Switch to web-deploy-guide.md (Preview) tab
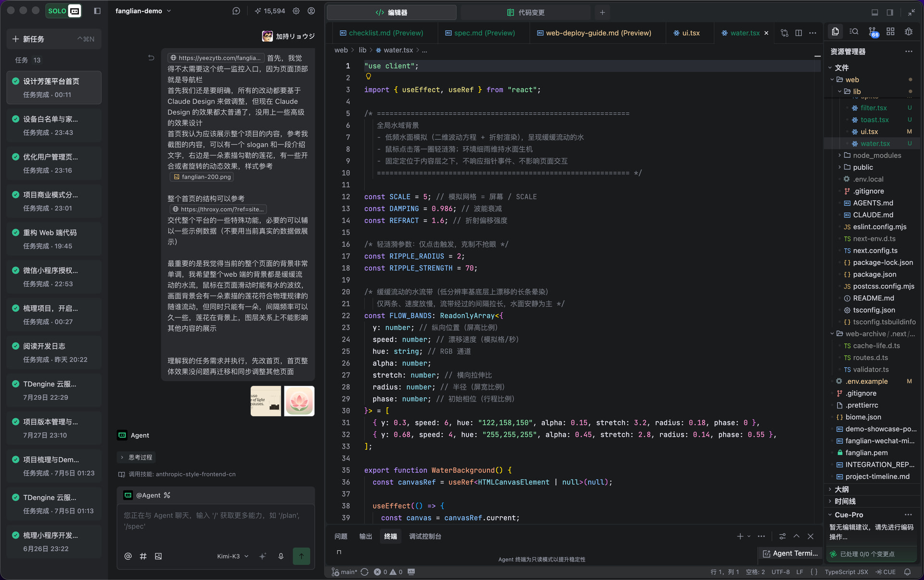924x580 pixels. (594, 33)
